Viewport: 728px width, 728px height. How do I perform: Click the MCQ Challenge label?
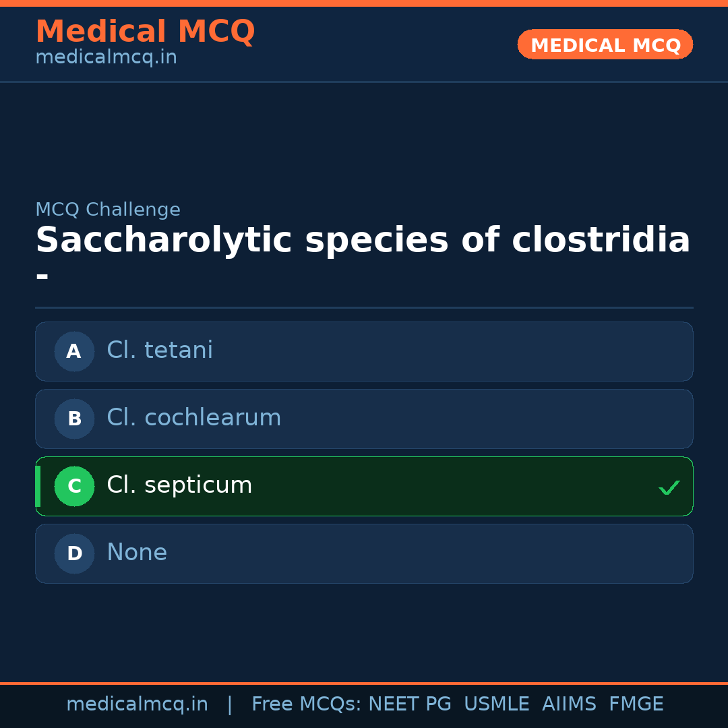(108, 210)
